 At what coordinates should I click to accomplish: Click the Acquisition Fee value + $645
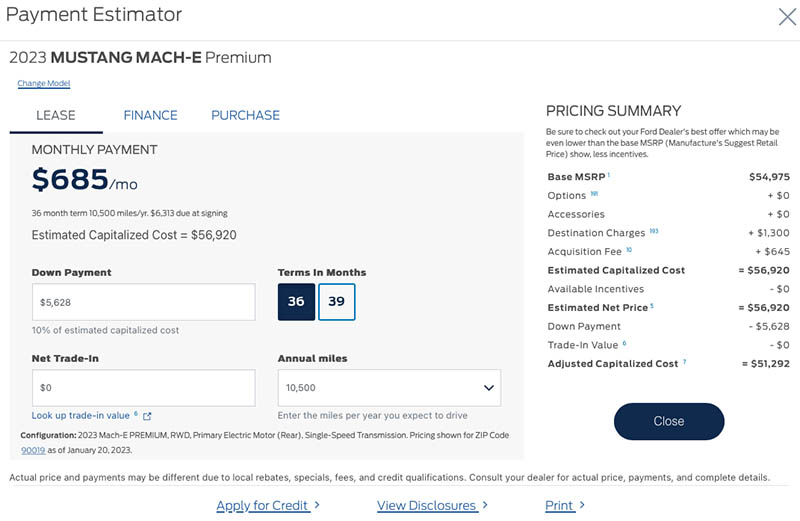[x=772, y=252]
